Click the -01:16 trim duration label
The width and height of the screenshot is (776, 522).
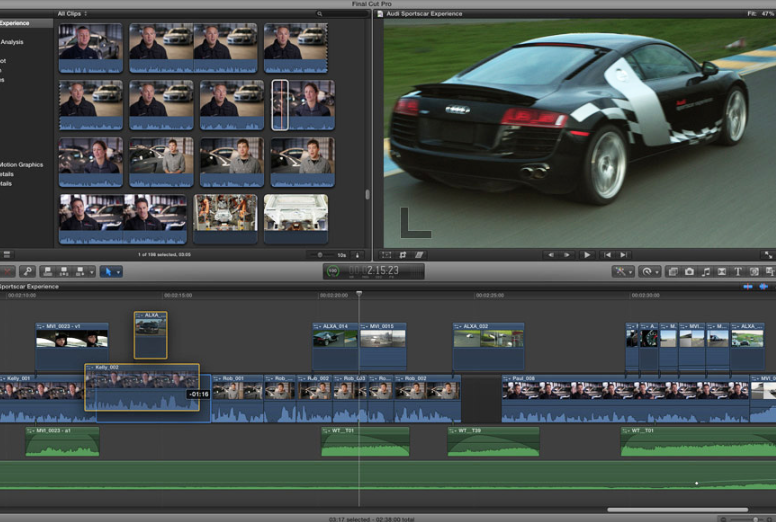coord(198,394)
